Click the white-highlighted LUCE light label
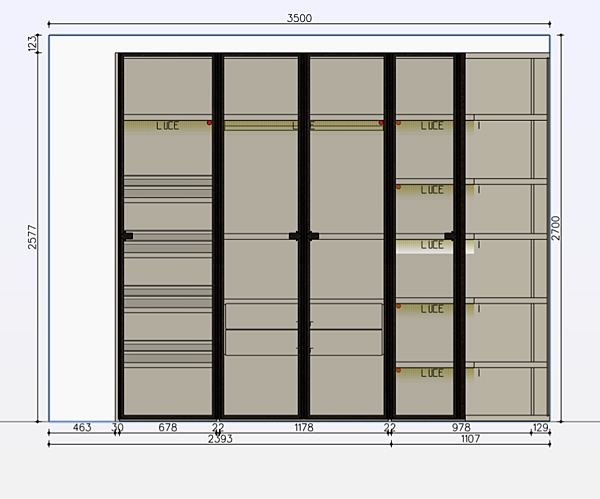600x499 pixels. pos(432,245)
